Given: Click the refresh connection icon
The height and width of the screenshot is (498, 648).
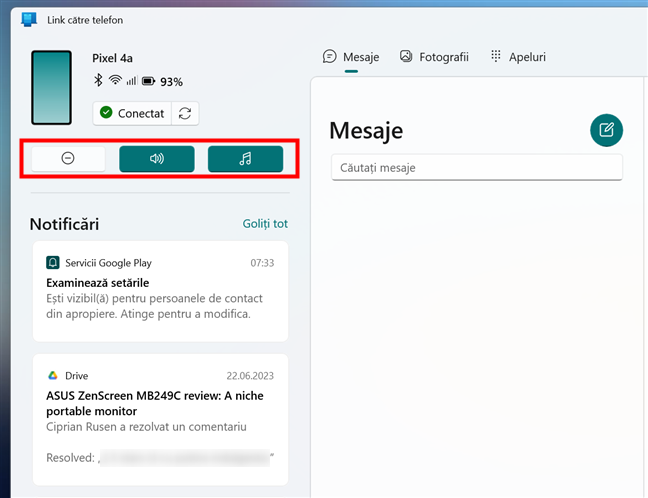Looking at the screenshot, I should 185,113.
